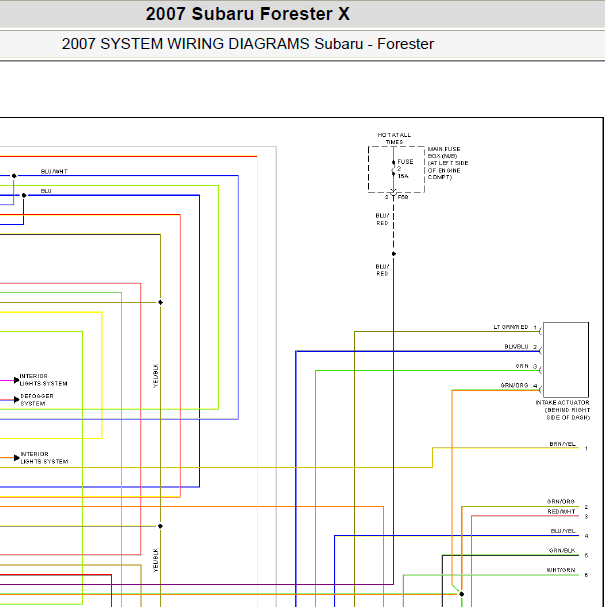Click the dashed main fuse box outline
This screenshot has width=605, height=607.
point(396,169)
